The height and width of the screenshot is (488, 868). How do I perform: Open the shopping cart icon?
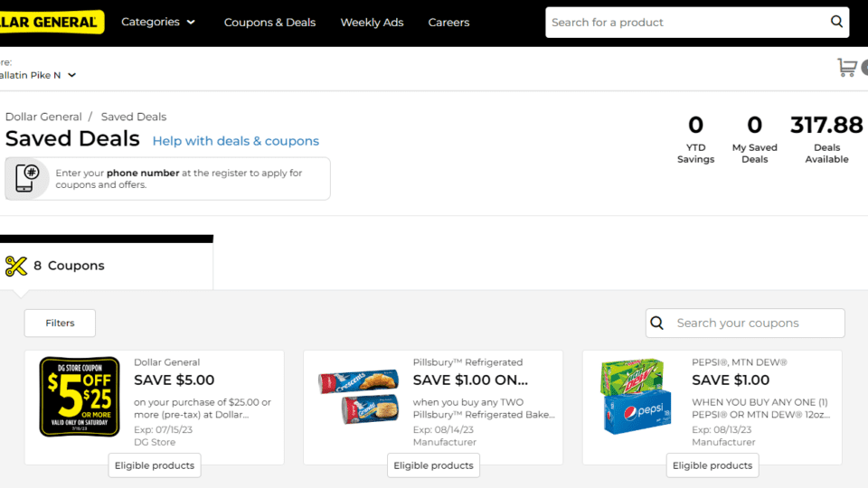tap(847, 68)
